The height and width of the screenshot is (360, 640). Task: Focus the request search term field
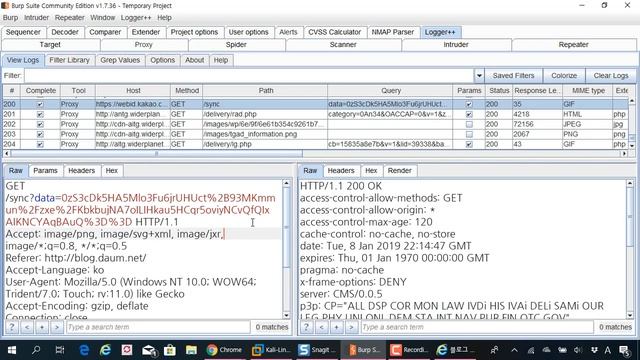(158, 327)
